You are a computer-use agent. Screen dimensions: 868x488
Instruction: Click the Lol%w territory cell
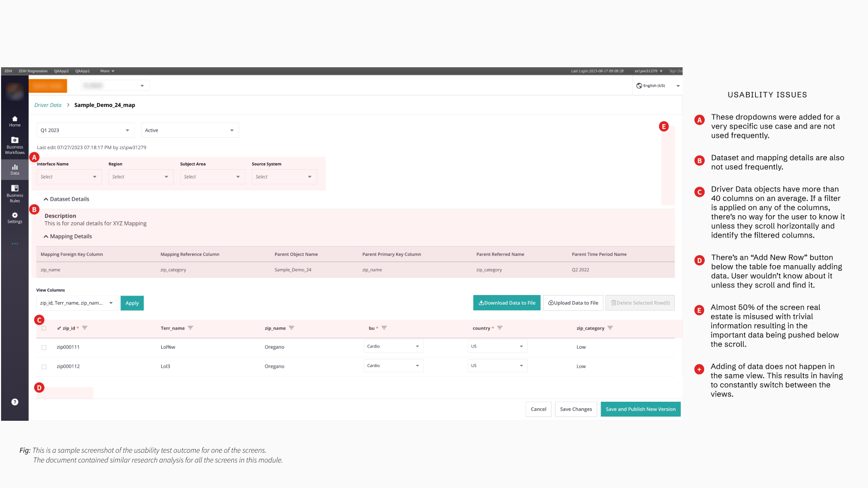tap(168, 347)
